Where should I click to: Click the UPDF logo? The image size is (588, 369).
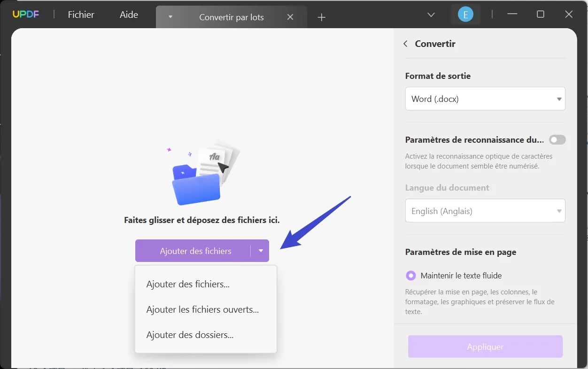pos(26,14)
